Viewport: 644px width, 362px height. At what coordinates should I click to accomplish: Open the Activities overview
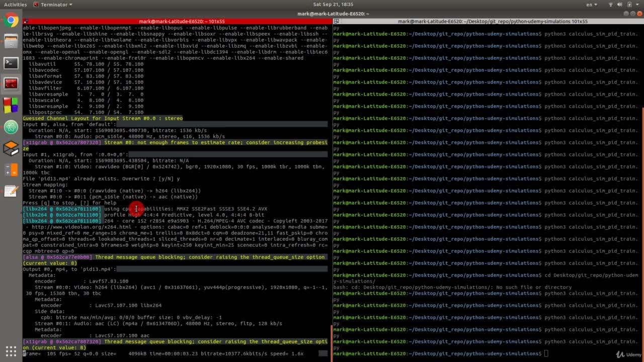pos(15,5)
